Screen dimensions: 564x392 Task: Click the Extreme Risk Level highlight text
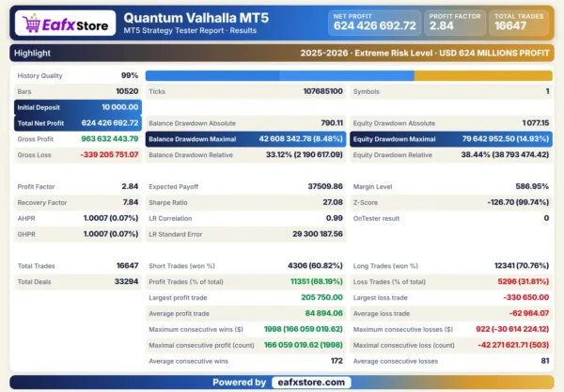[x=394, y=54]
